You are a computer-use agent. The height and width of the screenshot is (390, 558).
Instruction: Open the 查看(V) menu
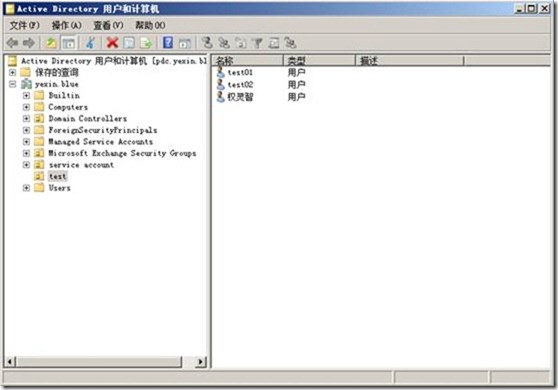(x=108, y=25)
